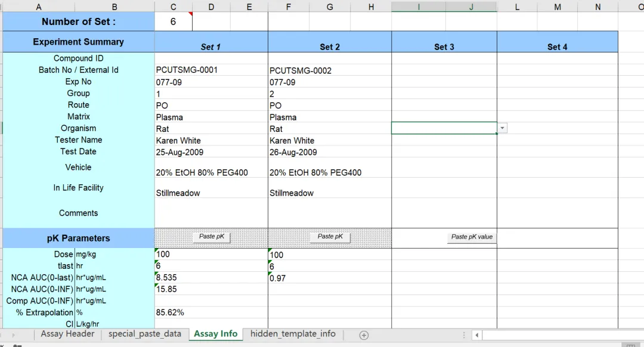Image resolution: width=644 pixels, height=347 pixels.
Task: Click the Set 1 header cell
Action: [x=211, y=42]
